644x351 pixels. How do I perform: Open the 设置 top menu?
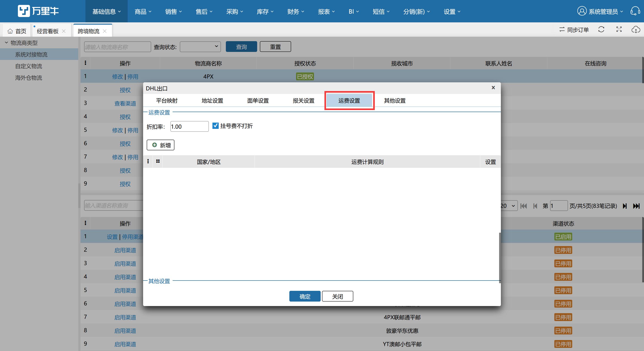452,11
